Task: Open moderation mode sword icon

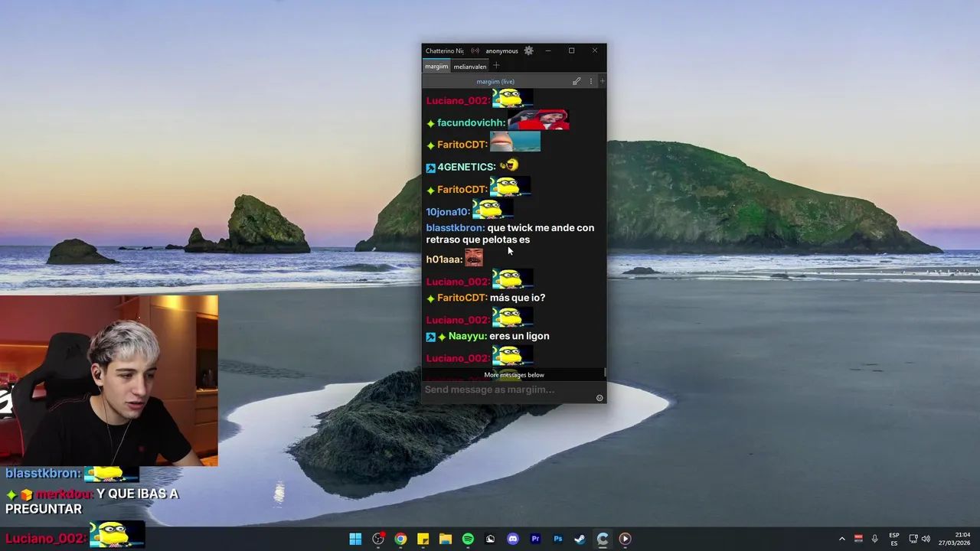Action: (x=577, y=81)
